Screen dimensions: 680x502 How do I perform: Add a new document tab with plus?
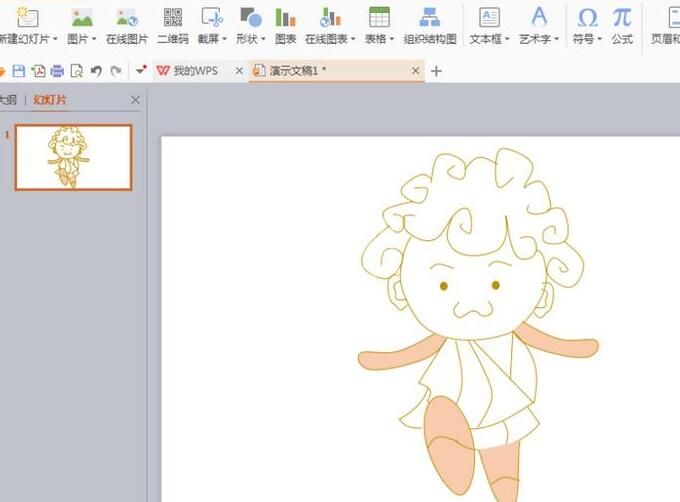(x=436, y=71)
